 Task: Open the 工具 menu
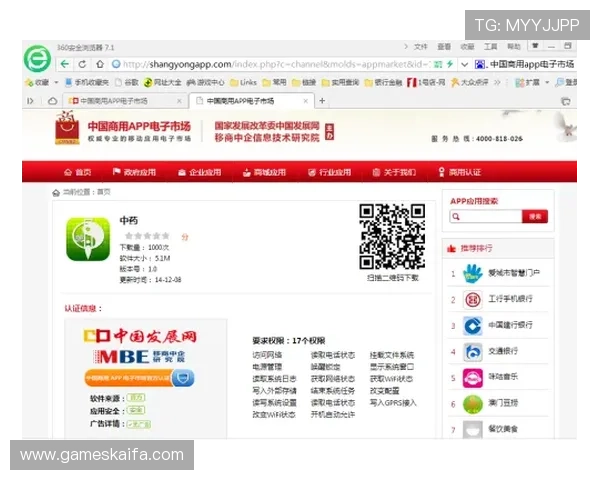491,47
